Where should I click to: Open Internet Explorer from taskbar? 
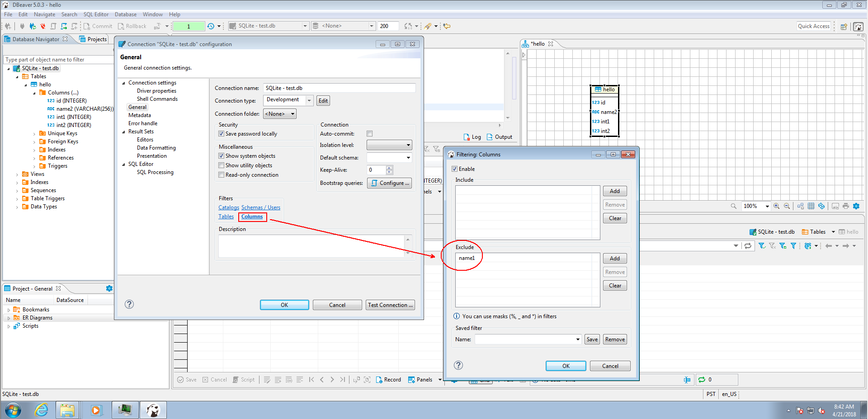point(42,410)
